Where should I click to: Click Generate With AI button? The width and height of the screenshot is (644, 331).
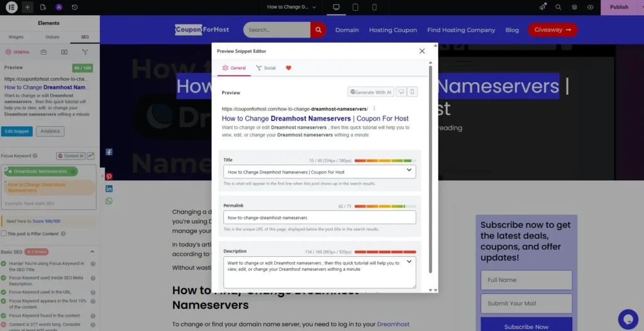tap(371, 92)
